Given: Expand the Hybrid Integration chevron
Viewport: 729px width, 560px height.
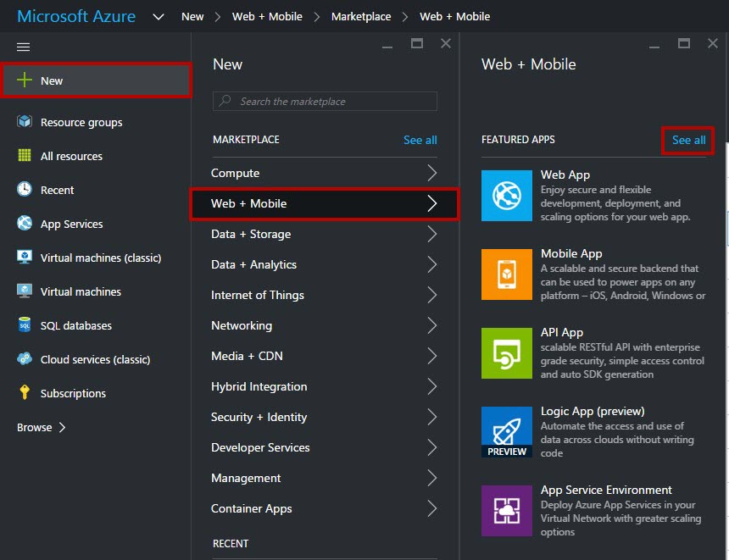Looking at the screenshot, I should point(432,386).
